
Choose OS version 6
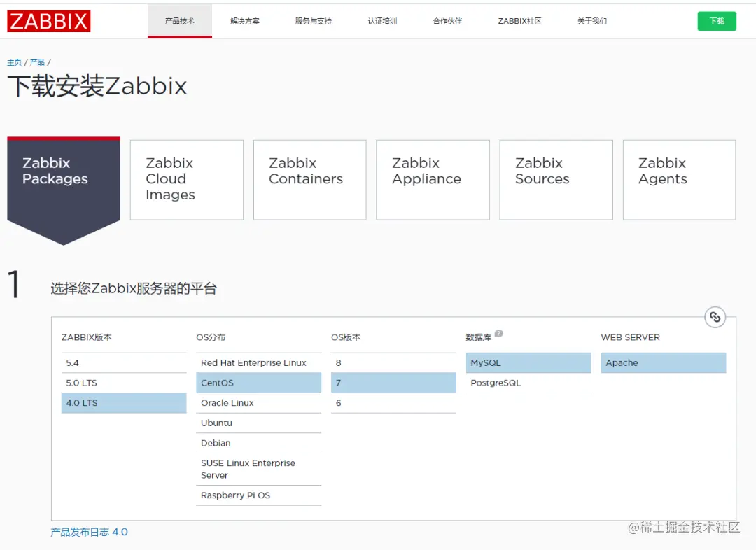tap(393, 403)
